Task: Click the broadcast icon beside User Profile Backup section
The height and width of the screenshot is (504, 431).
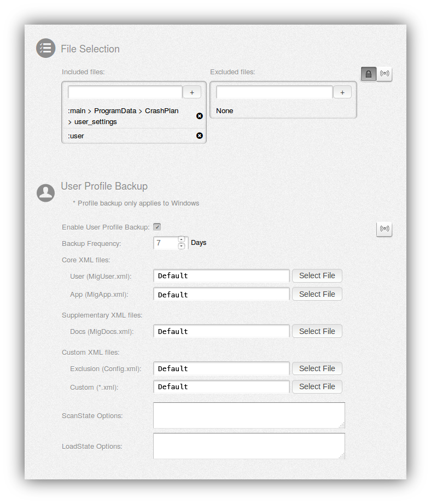Action: tap(384, 229)
